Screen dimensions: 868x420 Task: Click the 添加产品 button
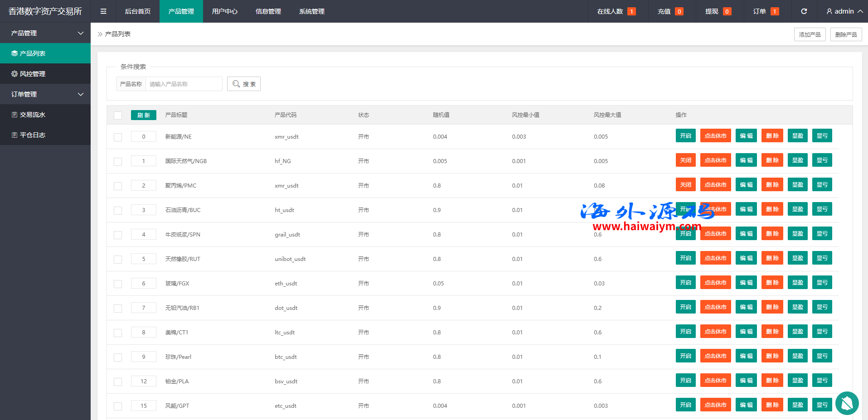pos(810,34)
